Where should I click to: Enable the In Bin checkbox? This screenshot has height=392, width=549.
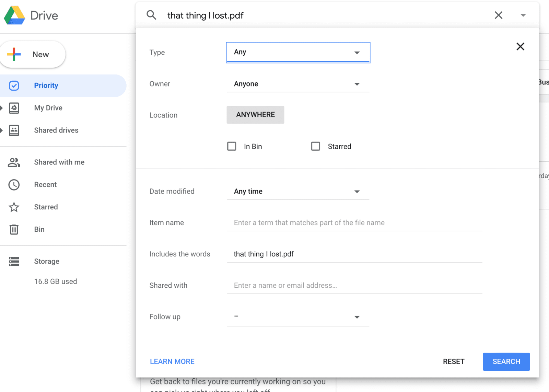(232, 147)
